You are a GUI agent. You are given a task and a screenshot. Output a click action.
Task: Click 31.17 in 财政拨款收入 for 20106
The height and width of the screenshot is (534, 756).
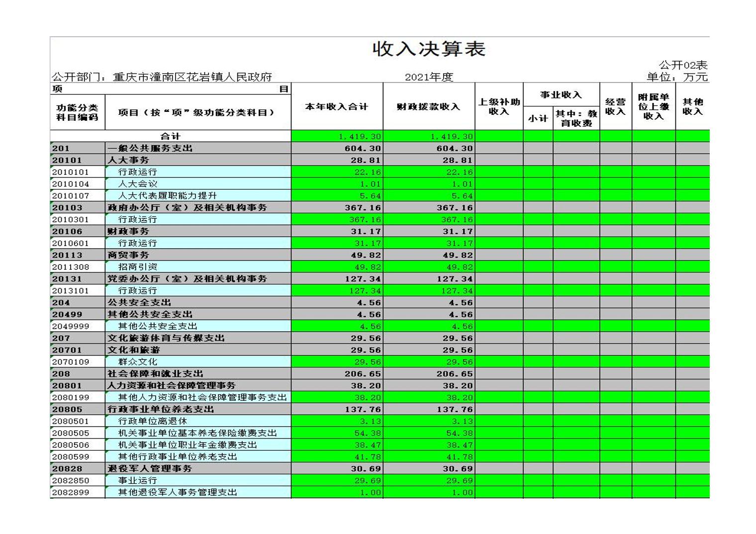(458, 231)
